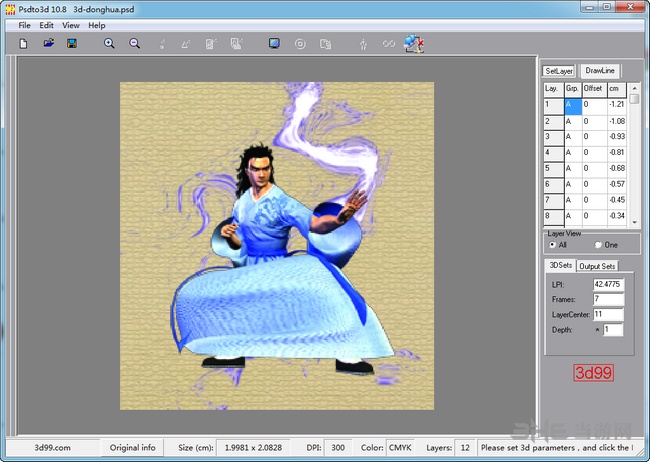The image size is (650, 462).
Task: Click the grayed image edit toolbar icon
Action: (236, 43)
